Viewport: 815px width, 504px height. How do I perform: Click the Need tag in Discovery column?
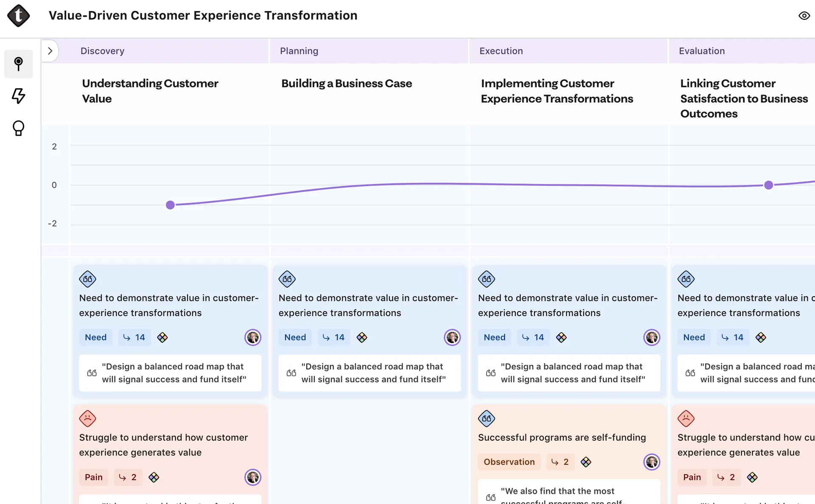point(96,337)
